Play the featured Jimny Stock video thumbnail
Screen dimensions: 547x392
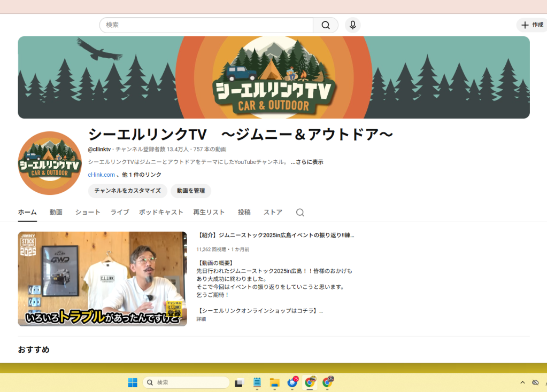click(102, 279)
